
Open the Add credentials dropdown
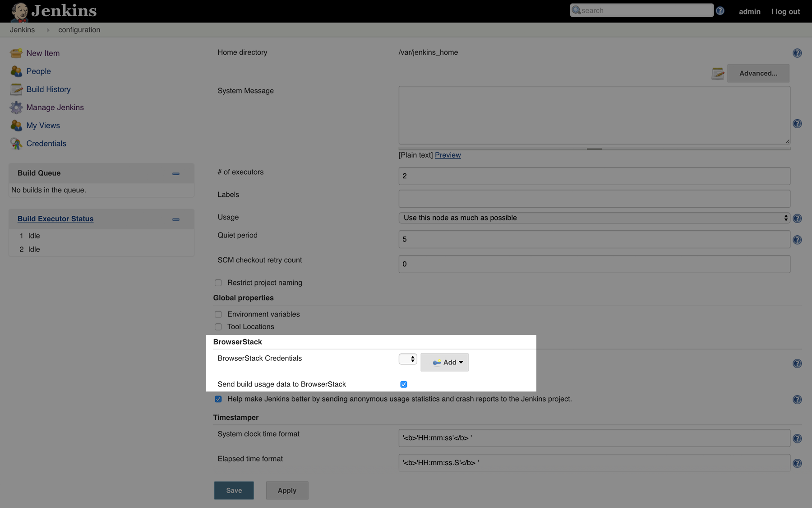coord(444,362)
